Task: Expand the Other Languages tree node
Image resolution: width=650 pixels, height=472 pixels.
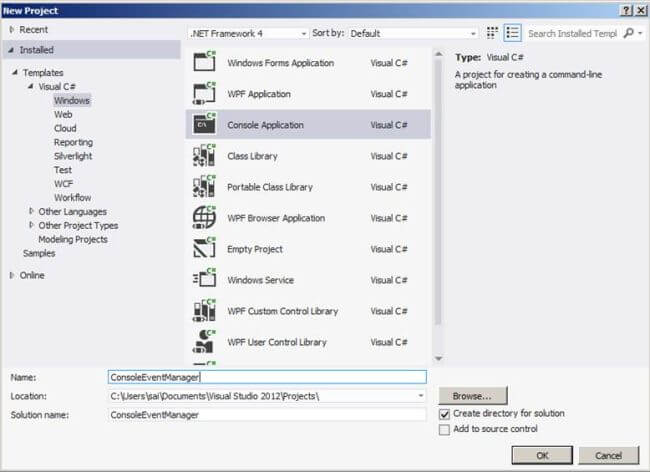Action: tap(31, 211)
